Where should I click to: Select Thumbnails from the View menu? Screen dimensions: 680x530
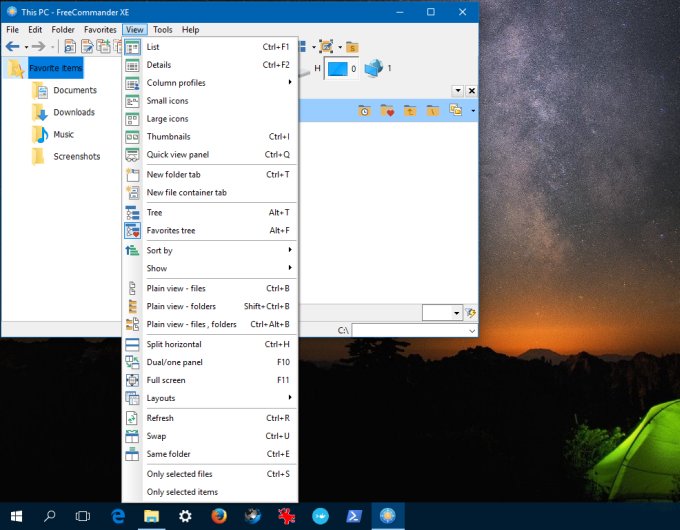(168, 137)
